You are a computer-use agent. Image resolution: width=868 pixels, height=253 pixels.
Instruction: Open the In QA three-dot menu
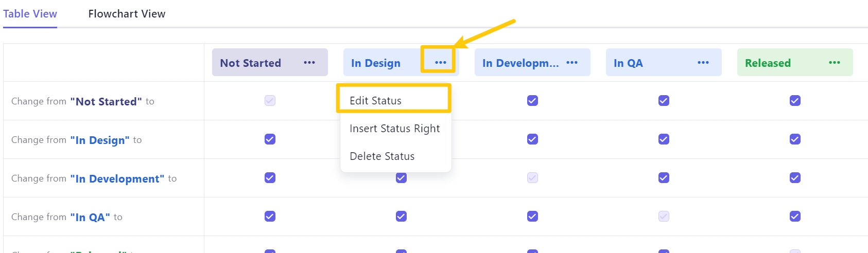[703, 63]
